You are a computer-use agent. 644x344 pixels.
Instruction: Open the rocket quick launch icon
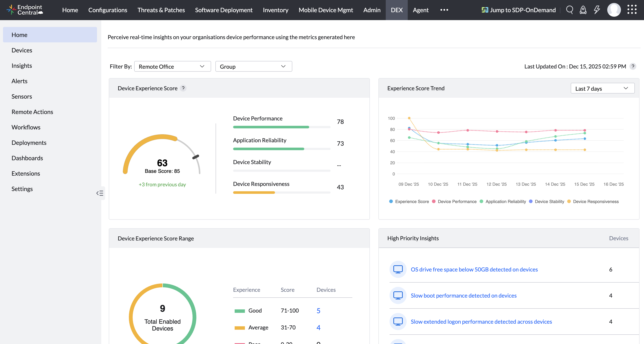(583, 10)
